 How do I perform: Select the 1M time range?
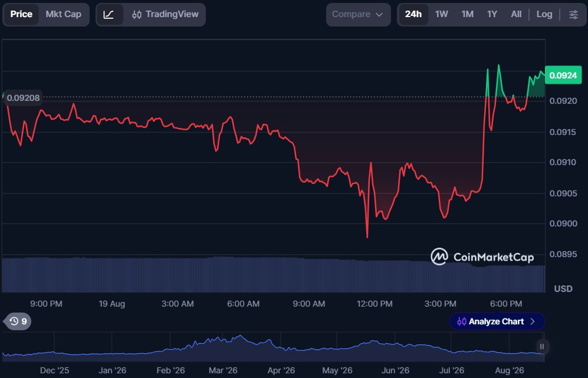click(467, 14)
